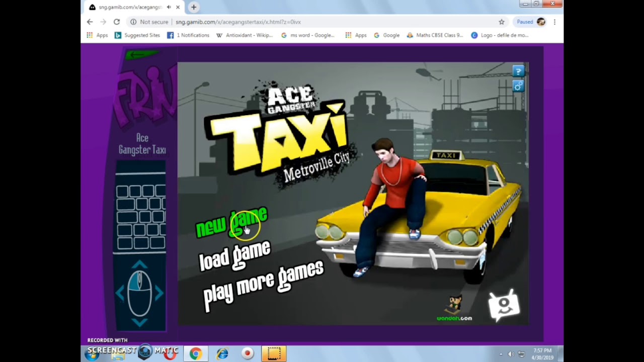Open Suggested Sites bookmark
The height and width of the screenshot is (362, 644).
pos(137,35)
